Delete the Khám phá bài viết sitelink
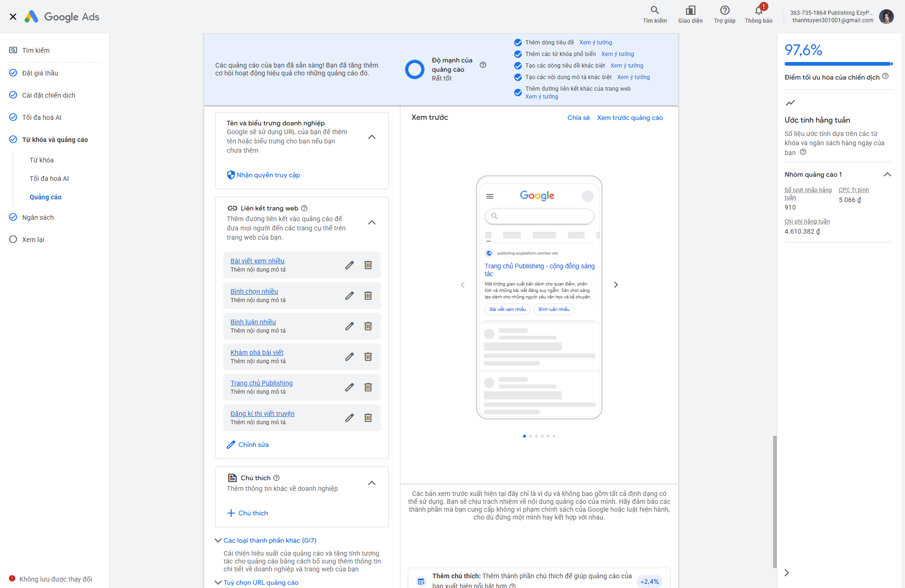The height and width of the screenshot is (588, 905). [368, 357]
